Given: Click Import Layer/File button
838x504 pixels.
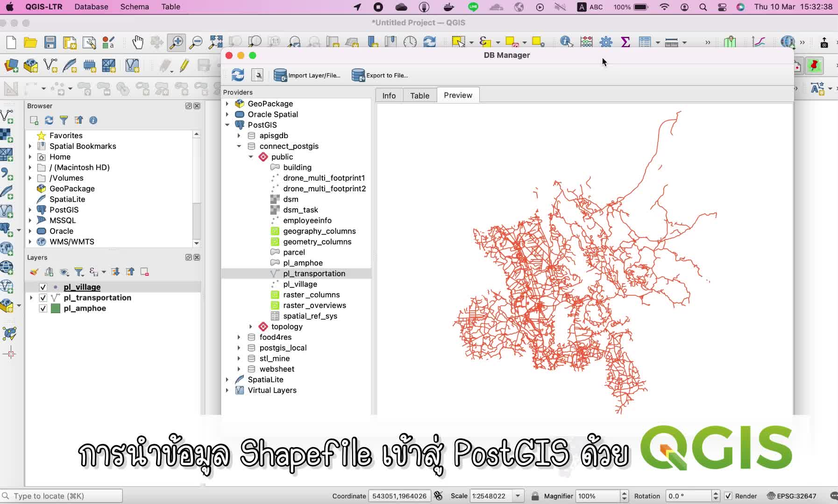Looking at the screenshot, I should tap(307, 75).
